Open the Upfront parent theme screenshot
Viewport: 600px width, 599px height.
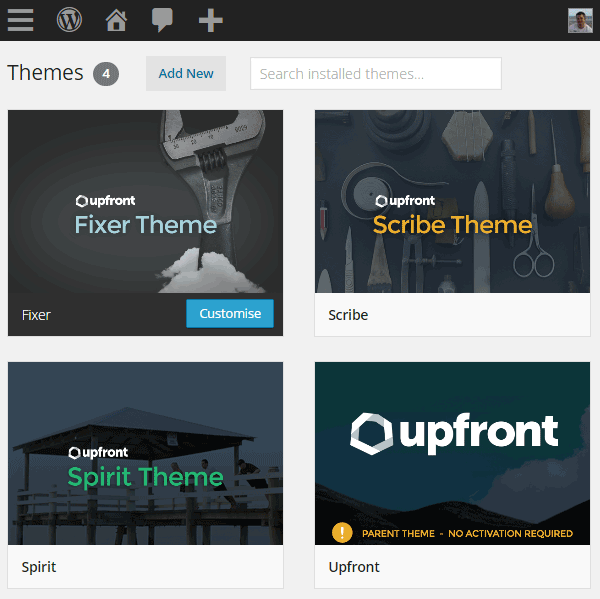tap(452, 453)
